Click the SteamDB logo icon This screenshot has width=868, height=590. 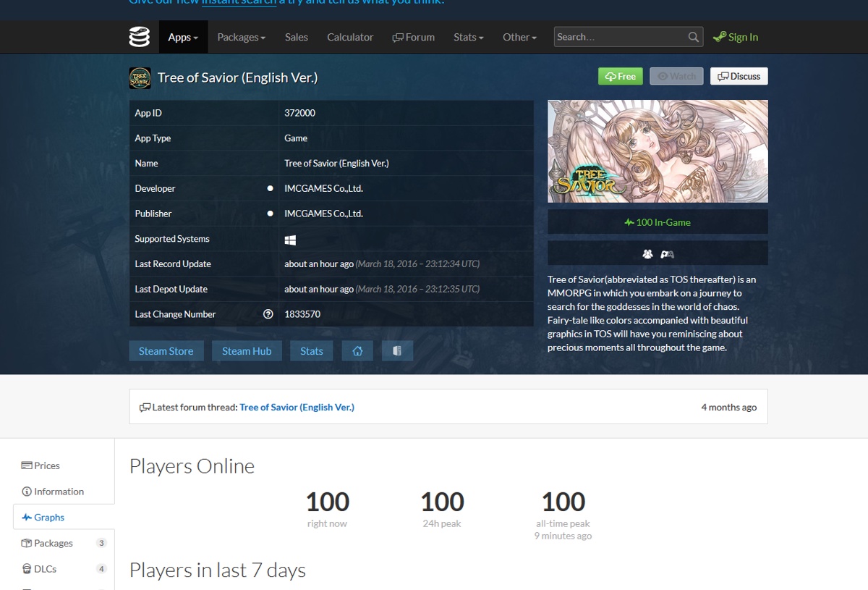coord(140,37)
